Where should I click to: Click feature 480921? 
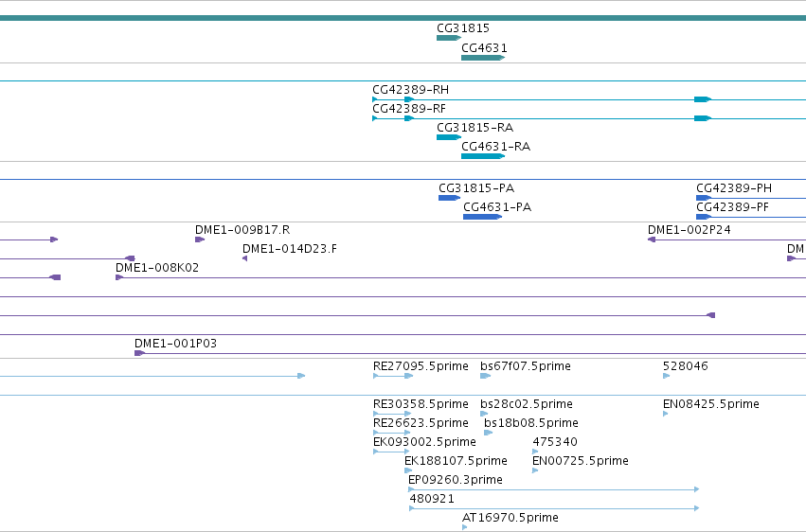pos(432,499)
